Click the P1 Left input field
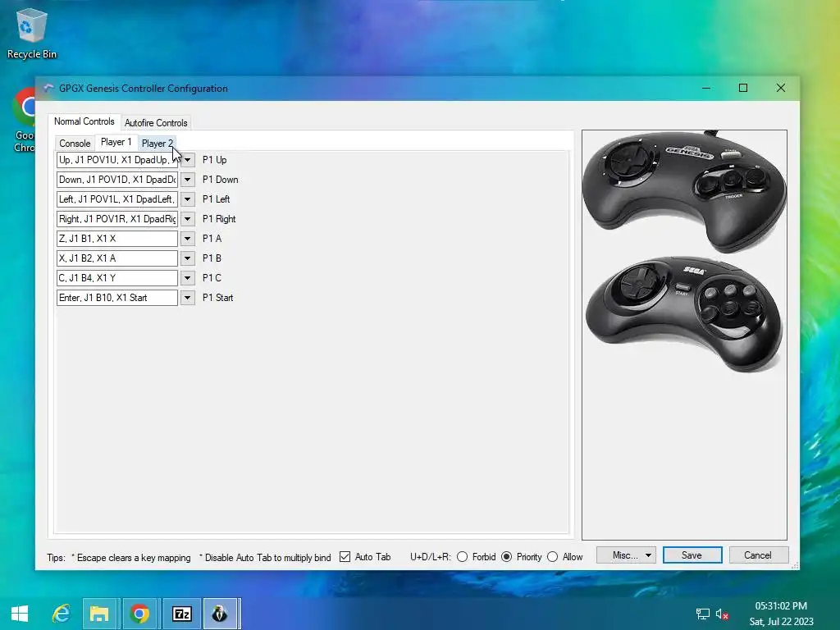The height and width of the screenshot is (630, 840). 117,199
